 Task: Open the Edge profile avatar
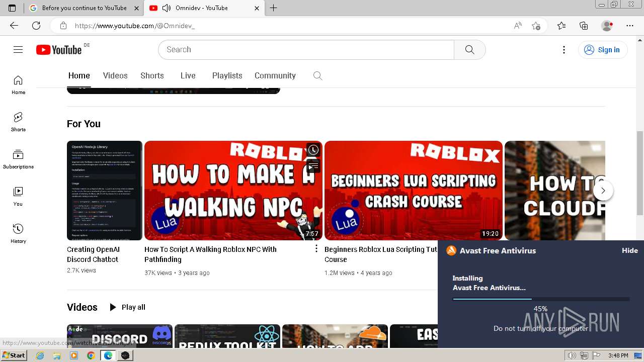pos(607,26)
